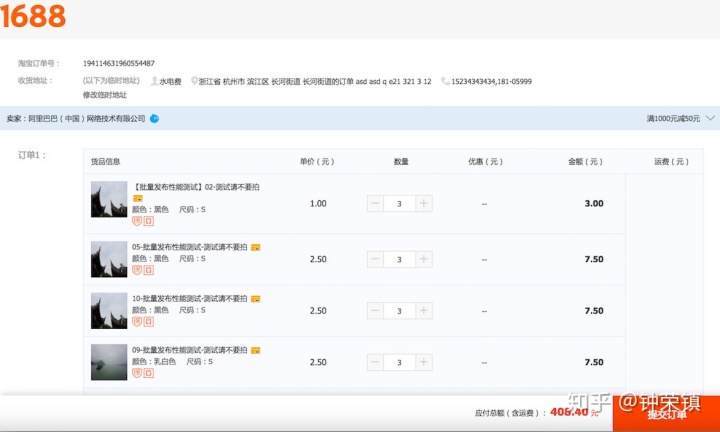Click the 满1000元减50元 promotion text
The width and height of the screenshot is (720, 432).
pyautogui.click(x=673, y=118)
